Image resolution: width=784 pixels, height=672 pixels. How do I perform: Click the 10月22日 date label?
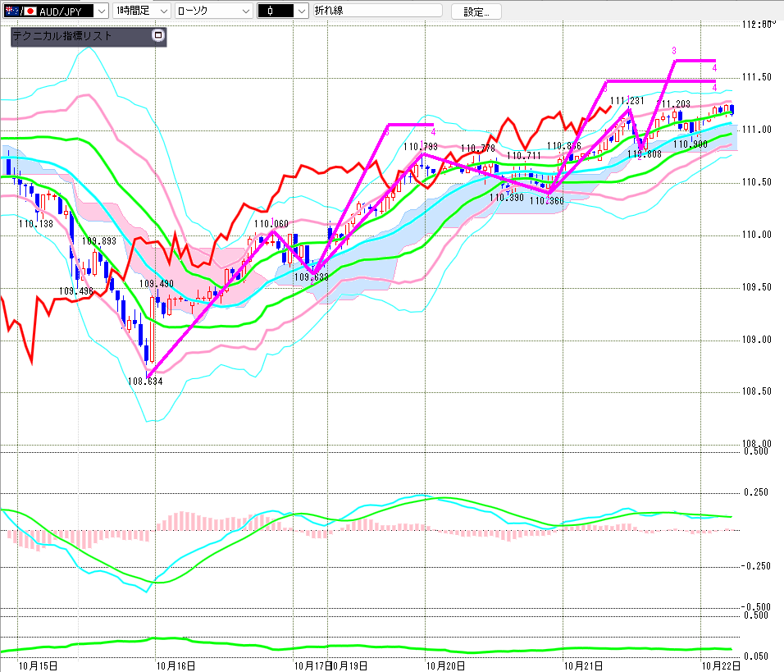(x=721, y=666)
